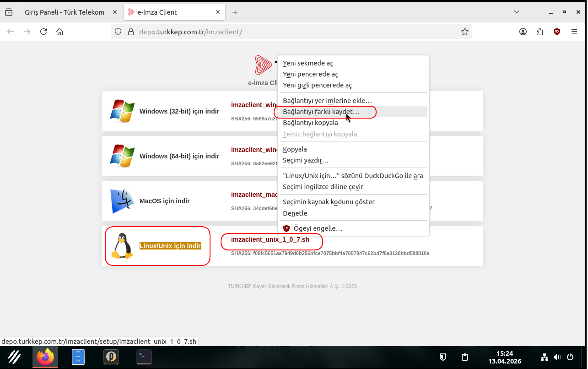Viewport: 588px width, 369px height.
Task: Search selection with DuckDuckGo menu entry
Action: coord(353,176)
